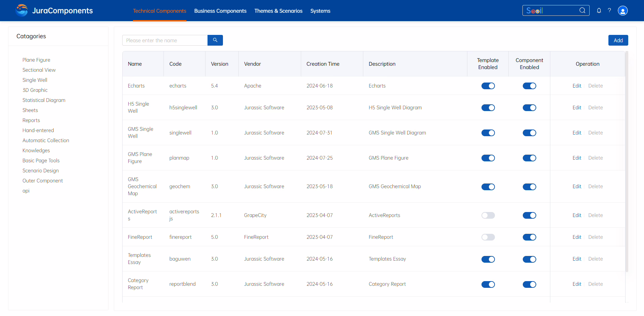Open the notifications bell
Screen dimensions: 644x316
coord(599,10)
